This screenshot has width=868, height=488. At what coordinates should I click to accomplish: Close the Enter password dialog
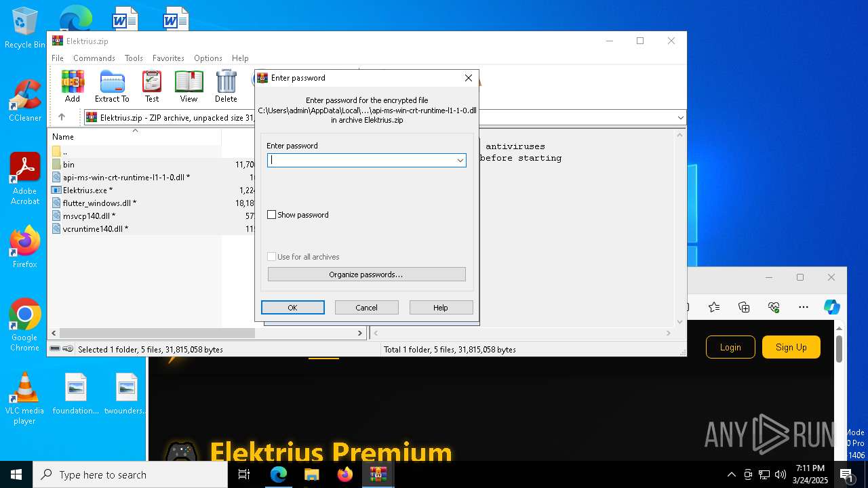pos(468,78)
